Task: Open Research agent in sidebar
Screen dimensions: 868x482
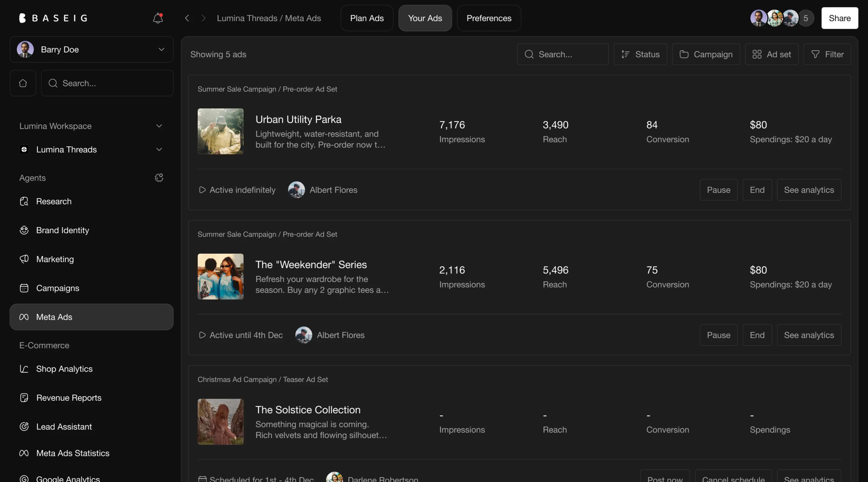Action: (x=54, y=201)
